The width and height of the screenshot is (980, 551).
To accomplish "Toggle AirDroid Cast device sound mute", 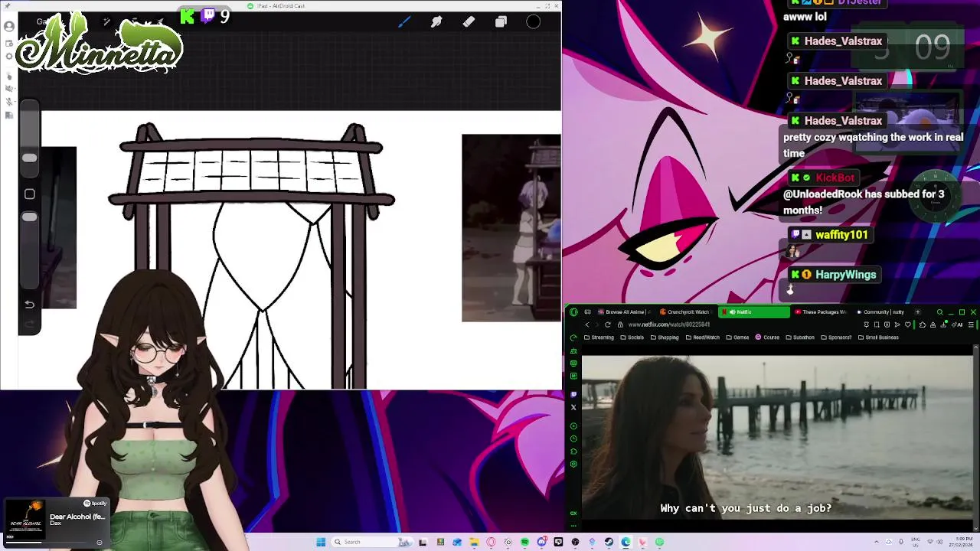I will click(x=9, y=88).
